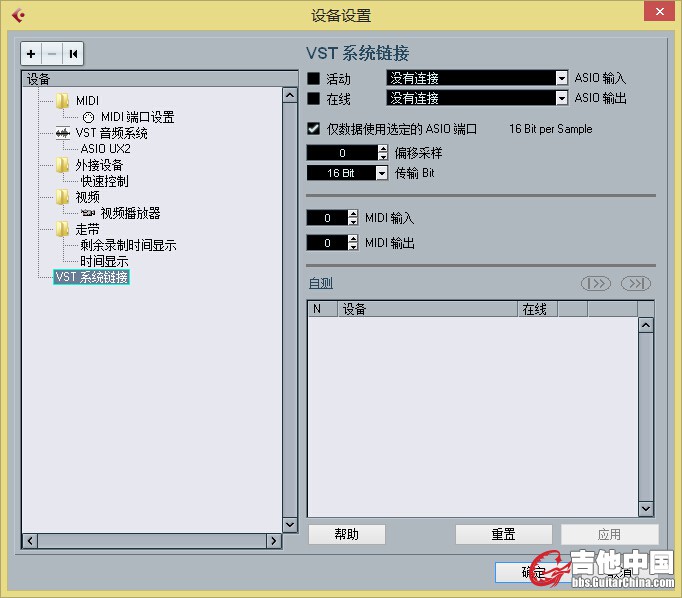Uncheck 仅数据使用选定的 ASIO 端口 checkbox

[314, 129]
